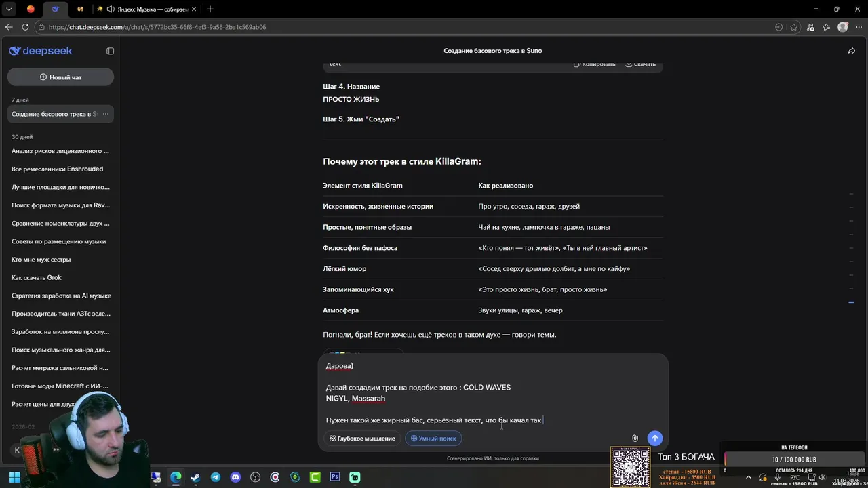This screenshot has width=868, height=488.
Task: Open chat Поиск музыкального жанра для
Action: [x=60, y=350]
